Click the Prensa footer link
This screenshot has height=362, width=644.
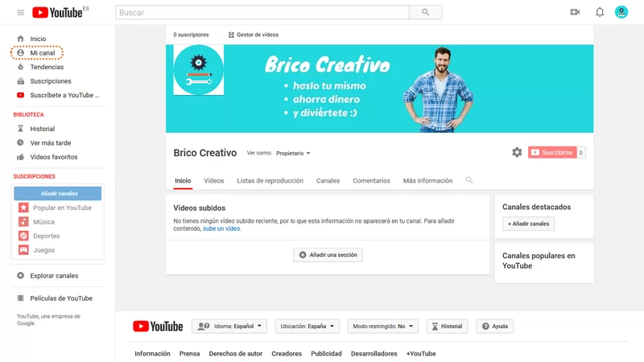(189, 354)
